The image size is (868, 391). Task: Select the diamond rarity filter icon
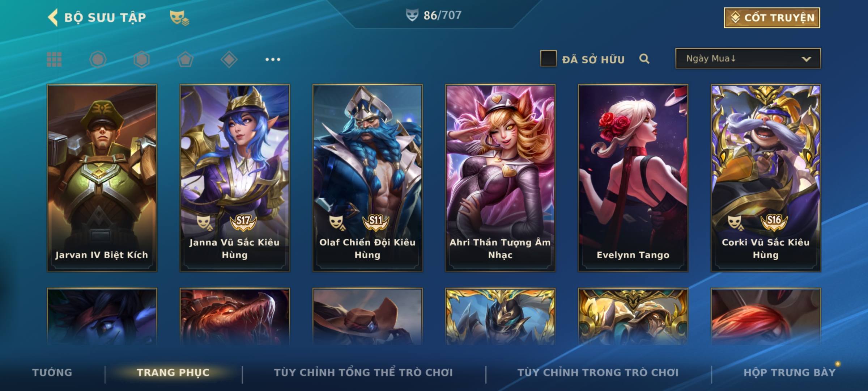(229, 59)
